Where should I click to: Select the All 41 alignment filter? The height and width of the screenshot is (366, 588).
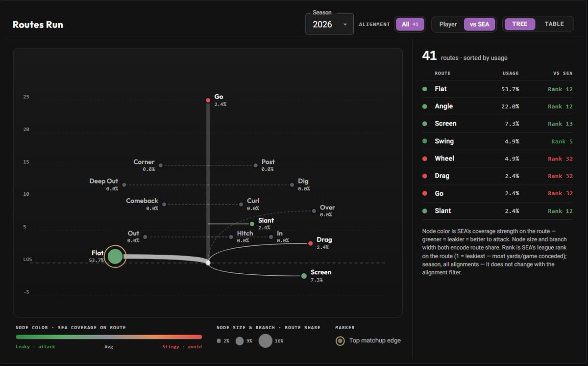point(410,24)
